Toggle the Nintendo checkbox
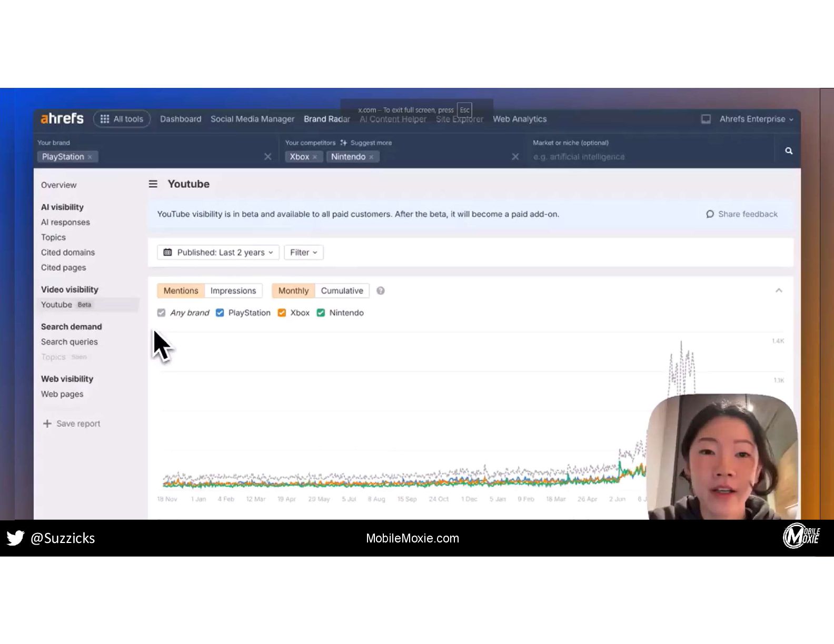834x644 pixels. tap(321, 313)
